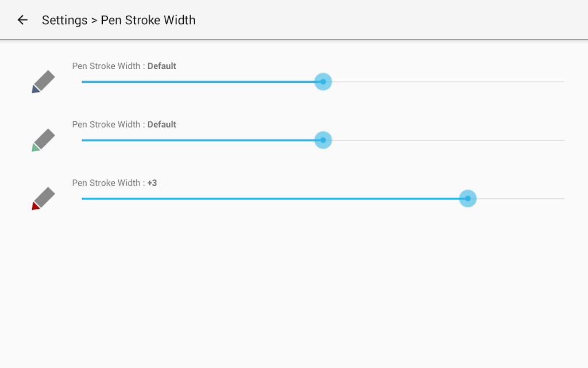Viewport: 588px width, 368px height.
Task: Click the red pen's slider thumb at +3
Action: 467,198
